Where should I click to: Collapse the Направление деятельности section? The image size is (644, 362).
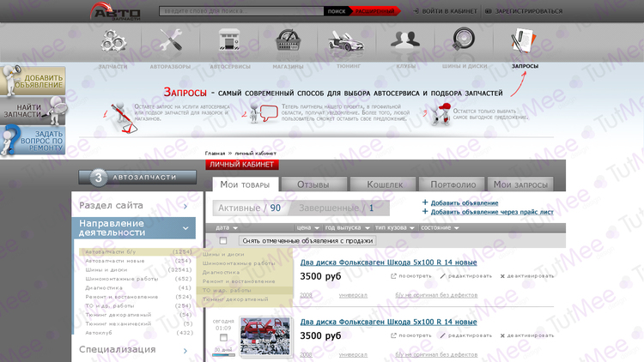point(185,228)
